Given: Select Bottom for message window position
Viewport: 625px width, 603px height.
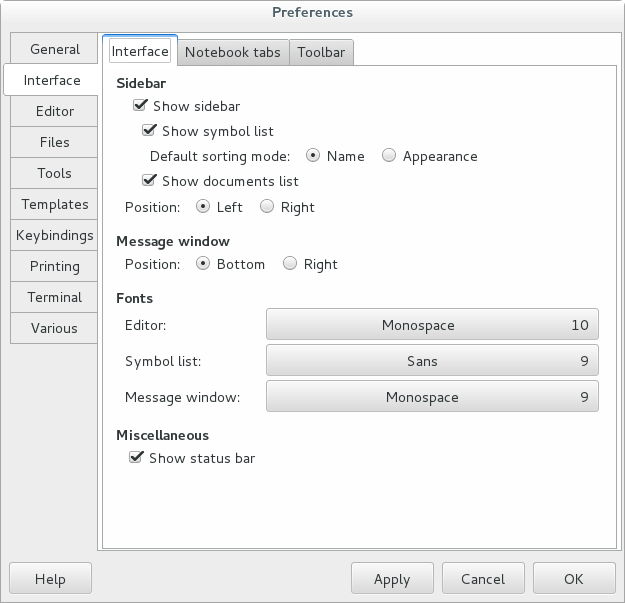Looking at the screenshot, I should pos(203,264).
